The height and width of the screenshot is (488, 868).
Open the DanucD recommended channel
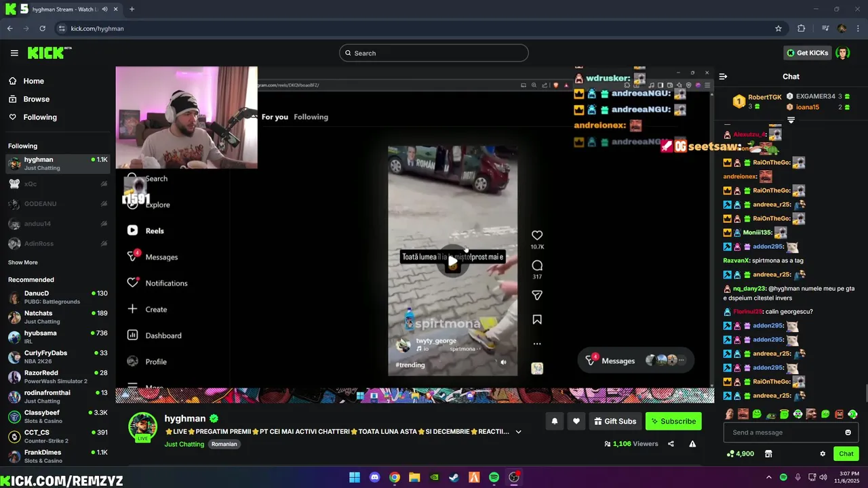point(58,297)
